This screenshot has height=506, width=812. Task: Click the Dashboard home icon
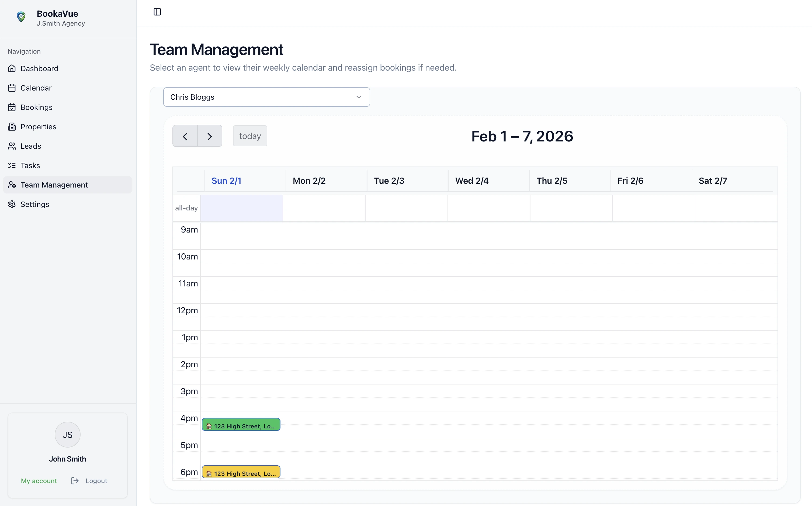coord(12,69)
